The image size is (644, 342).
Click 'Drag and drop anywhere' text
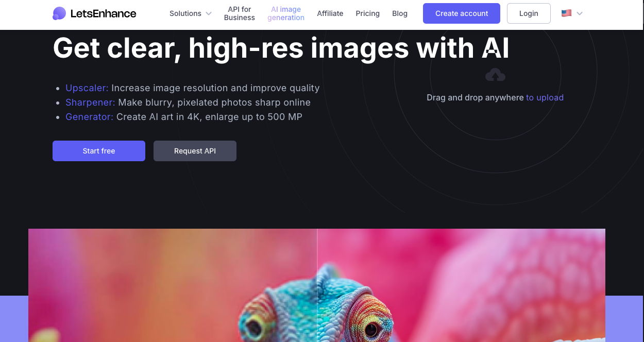point(475,97)
